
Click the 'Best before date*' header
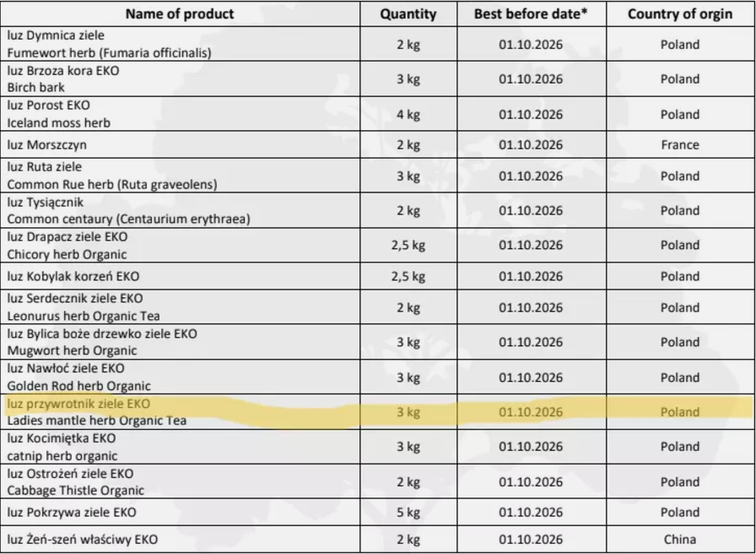point(531,14)
